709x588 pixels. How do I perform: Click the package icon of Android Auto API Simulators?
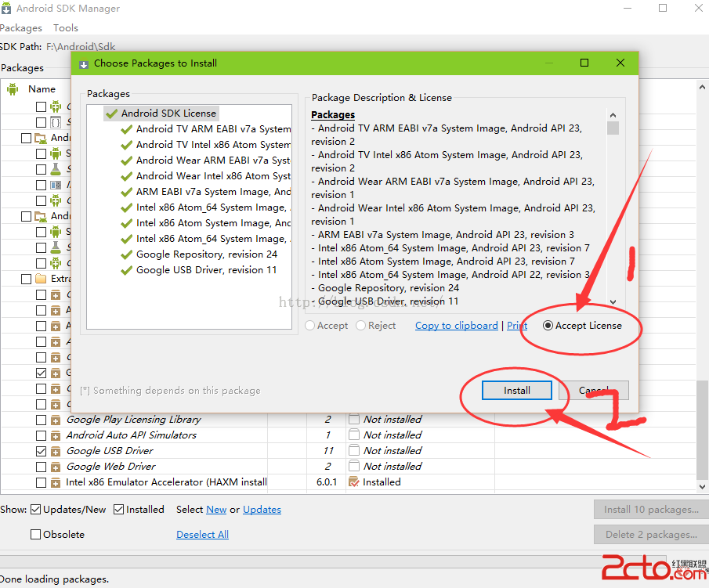(55, 436)
